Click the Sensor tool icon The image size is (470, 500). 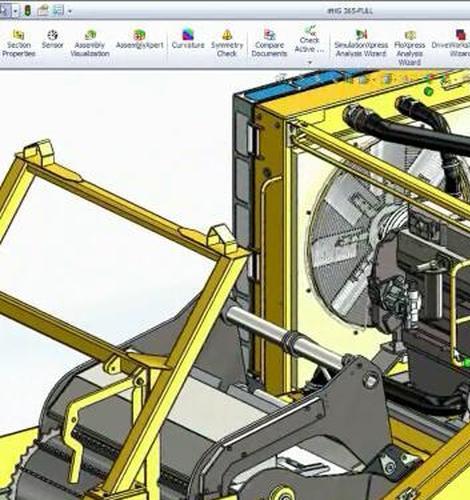click(x=52, y=40)
